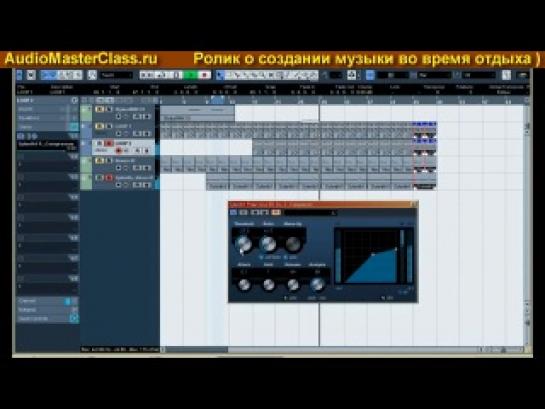Viewport: 545px width, 409px height.
Task: Click the compressor Release knob
Action: (x=293, y=285)
